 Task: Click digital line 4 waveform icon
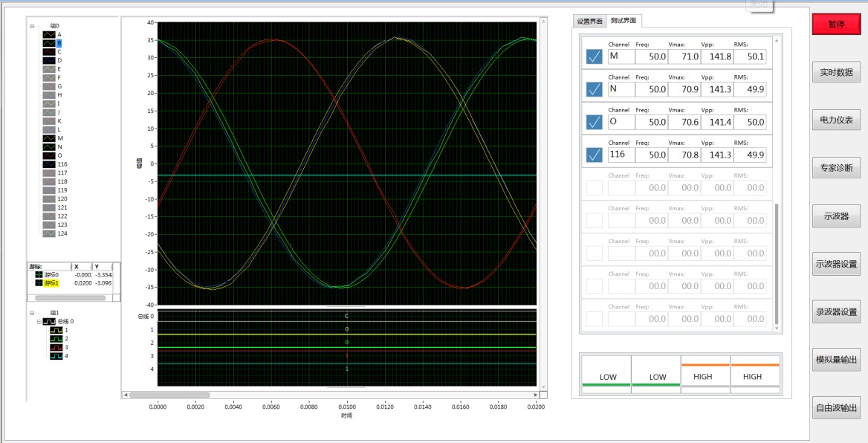click(x=56, y=356)
